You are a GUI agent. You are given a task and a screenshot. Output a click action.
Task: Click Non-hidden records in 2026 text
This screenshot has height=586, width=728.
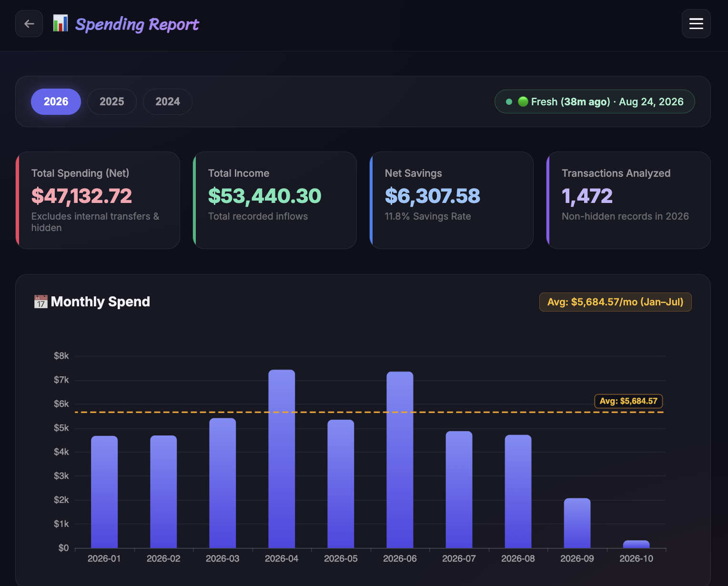(x=625, y=216)
